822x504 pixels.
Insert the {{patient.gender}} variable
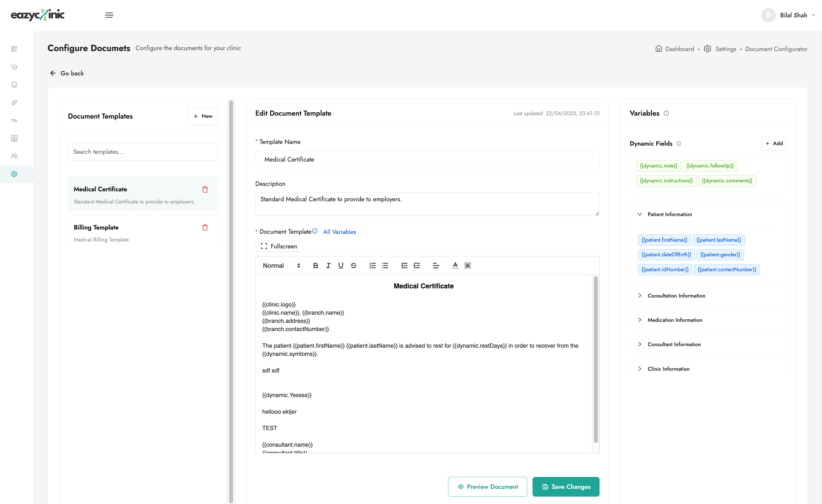click(720, 255)
